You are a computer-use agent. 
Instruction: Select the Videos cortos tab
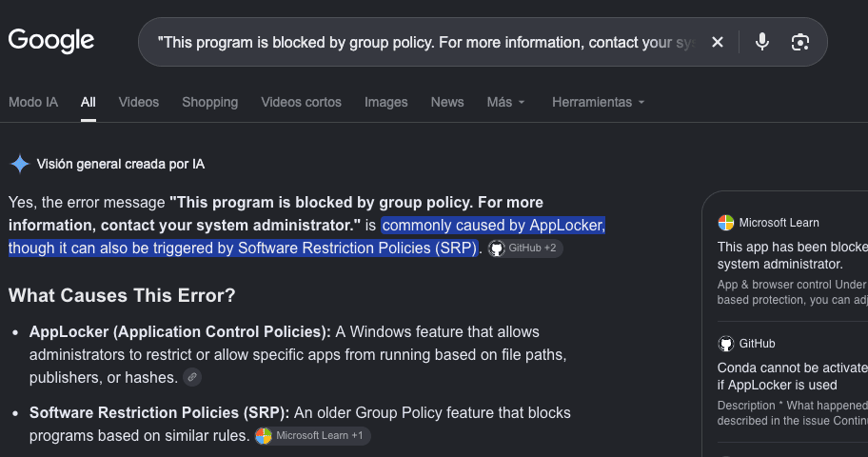301,102
